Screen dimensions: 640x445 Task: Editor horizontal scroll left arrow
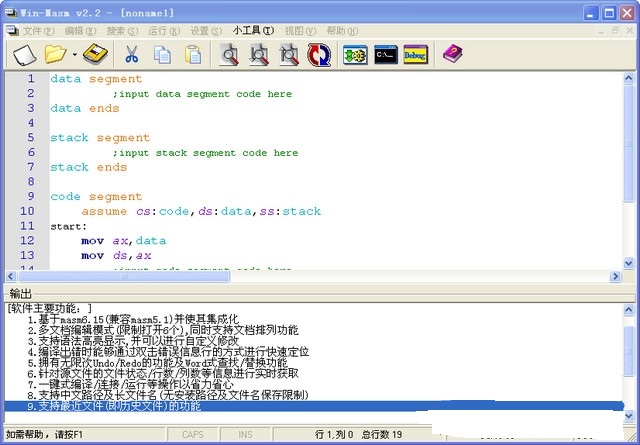[11, 277]
